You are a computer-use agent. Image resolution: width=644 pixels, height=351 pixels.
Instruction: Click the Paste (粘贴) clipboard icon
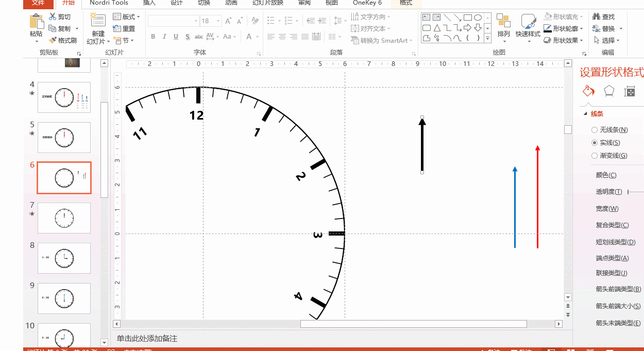36,22
